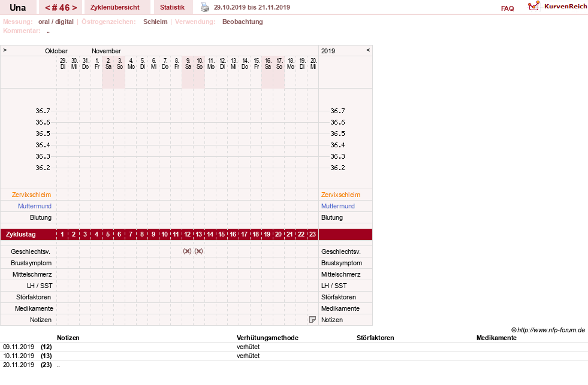Image resolution: width=588 pixels, height=385 pixels.
Task: Click the left 'LH / SST' row label
Action: click(40, 286)
